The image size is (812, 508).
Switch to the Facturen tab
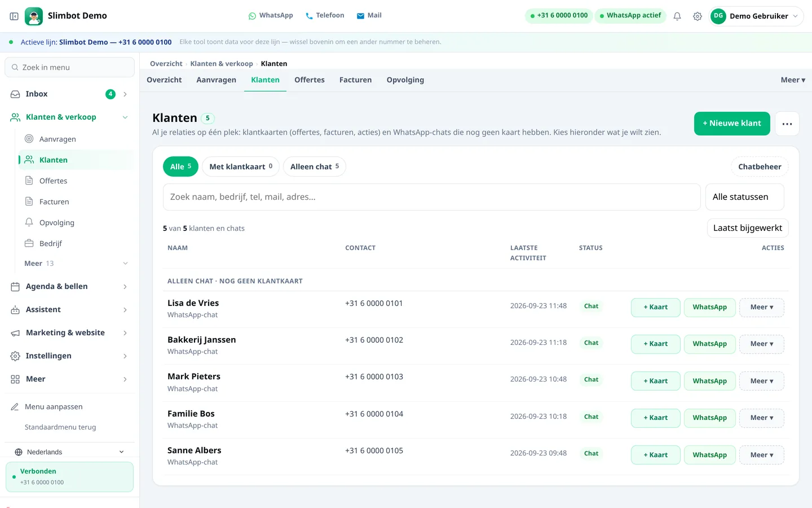click(x=355, y=80)
